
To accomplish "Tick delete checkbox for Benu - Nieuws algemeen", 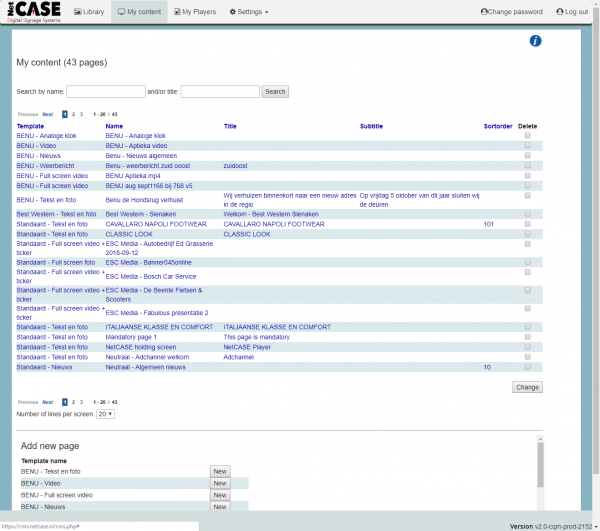I will [528, 155].
